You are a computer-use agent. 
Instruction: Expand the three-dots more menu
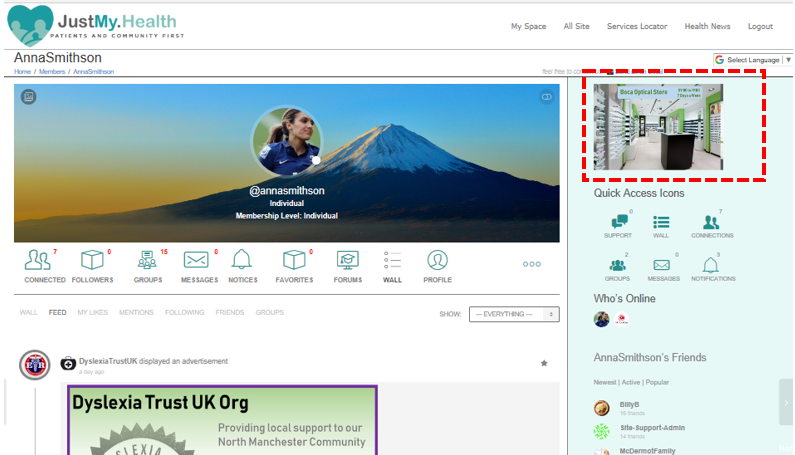click(531, 264)
